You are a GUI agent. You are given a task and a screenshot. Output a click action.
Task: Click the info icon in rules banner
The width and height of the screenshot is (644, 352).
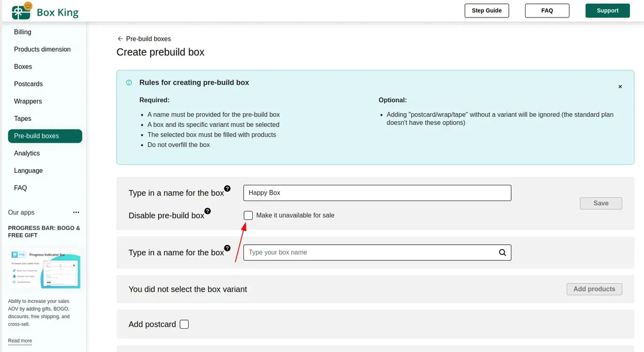[129, 82]
